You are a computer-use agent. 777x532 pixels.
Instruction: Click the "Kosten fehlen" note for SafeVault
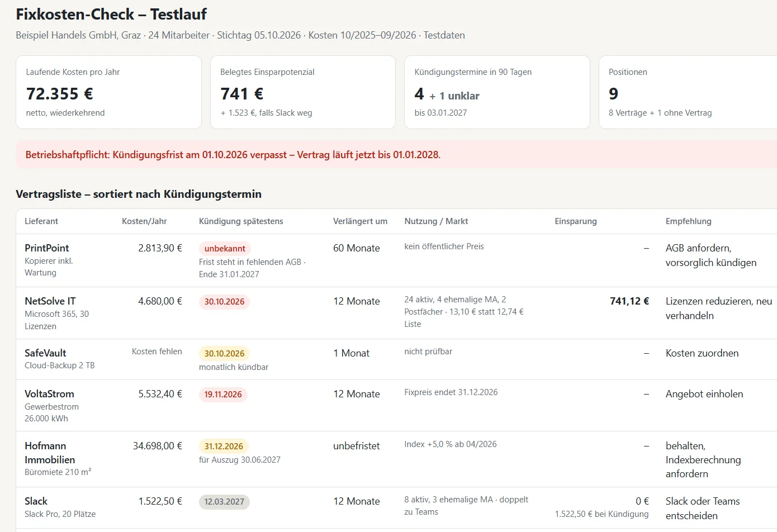tap(157, 351)
